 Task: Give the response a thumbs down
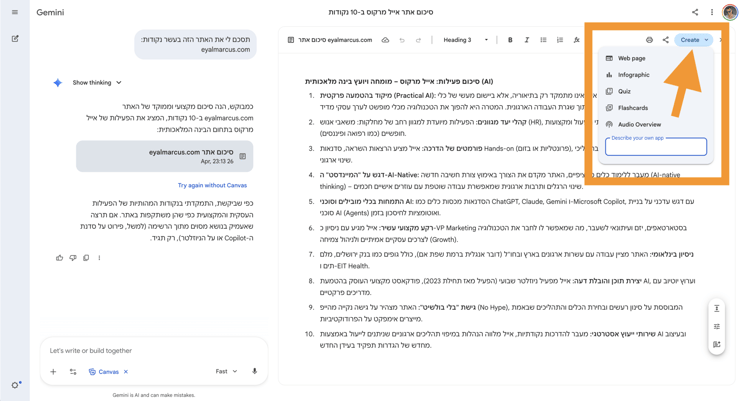click(x=73, y=258)
